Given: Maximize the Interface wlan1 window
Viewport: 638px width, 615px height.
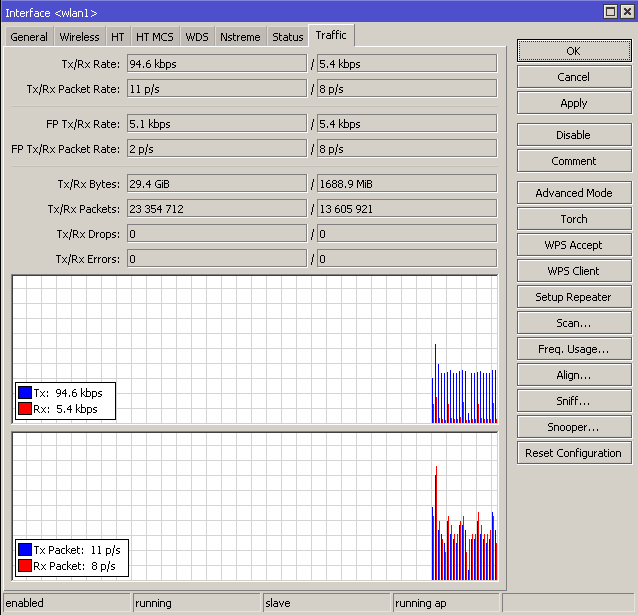Looking at the screenshot, I should pyautogui.click(x=610, y=11).
